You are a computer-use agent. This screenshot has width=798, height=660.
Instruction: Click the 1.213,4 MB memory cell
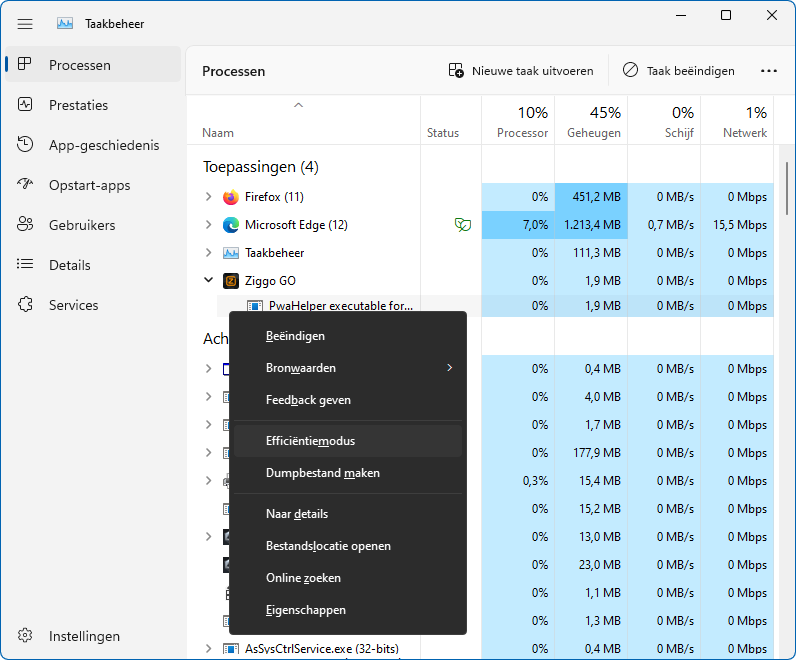coord(591,225)
